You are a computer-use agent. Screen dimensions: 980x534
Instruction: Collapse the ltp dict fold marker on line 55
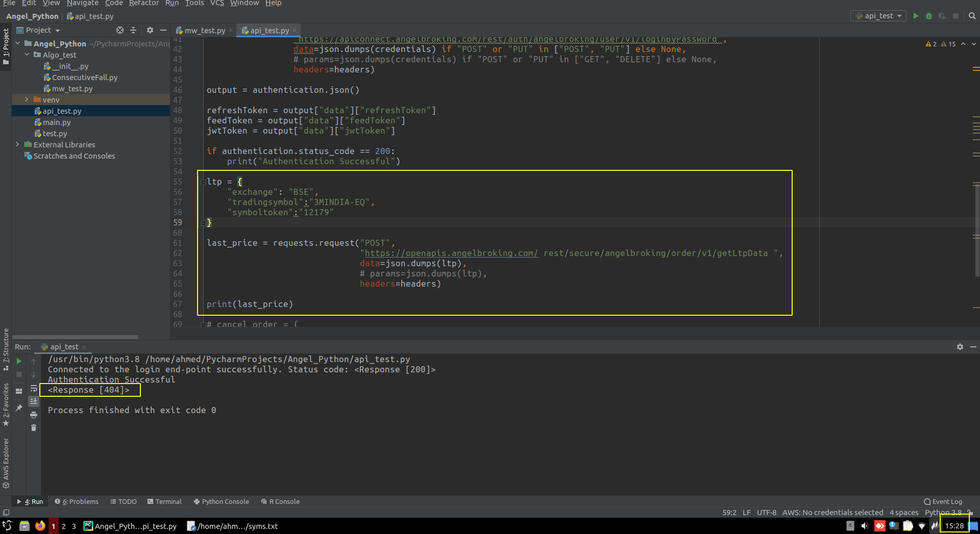point(203,182)
